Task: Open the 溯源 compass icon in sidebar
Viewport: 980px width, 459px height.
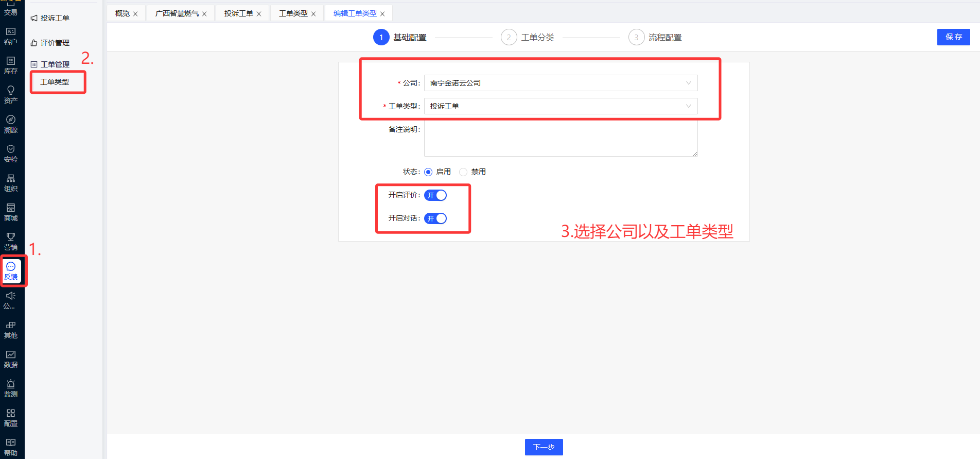Action: point(11,124)
